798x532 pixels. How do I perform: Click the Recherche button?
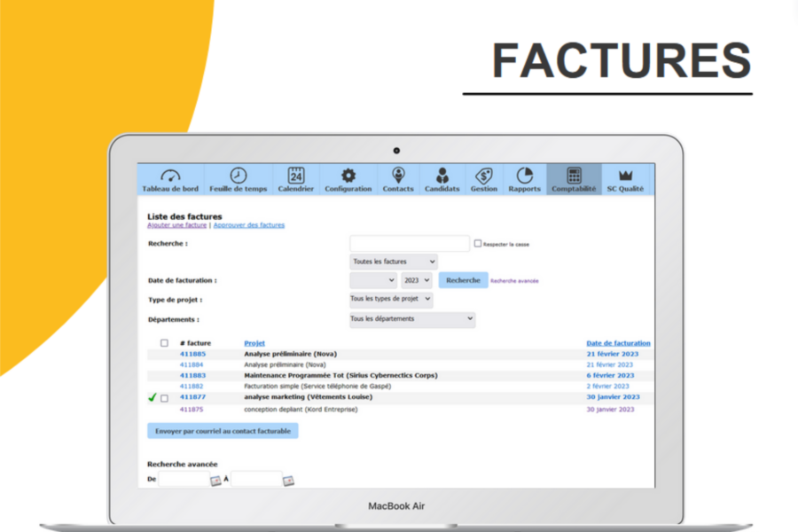pyautogui.click(x=463, y=280)
